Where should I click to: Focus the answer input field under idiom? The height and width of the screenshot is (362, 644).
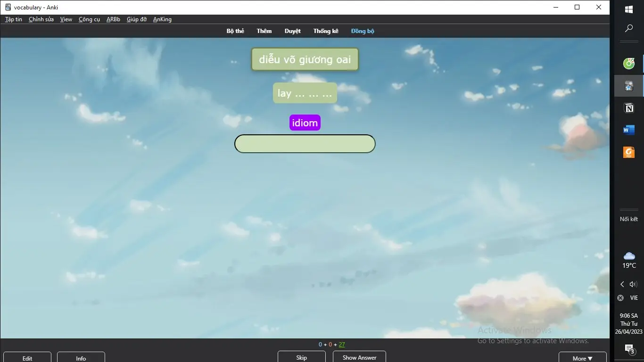coord(305,144)
